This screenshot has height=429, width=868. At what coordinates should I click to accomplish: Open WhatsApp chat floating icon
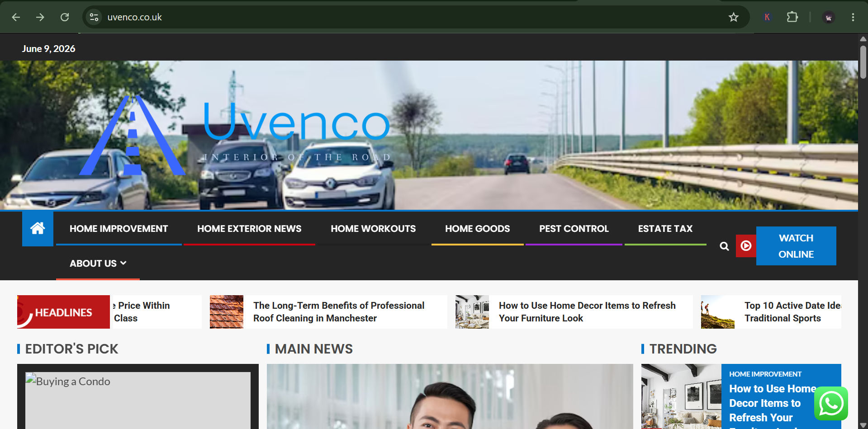coord(831,403)
